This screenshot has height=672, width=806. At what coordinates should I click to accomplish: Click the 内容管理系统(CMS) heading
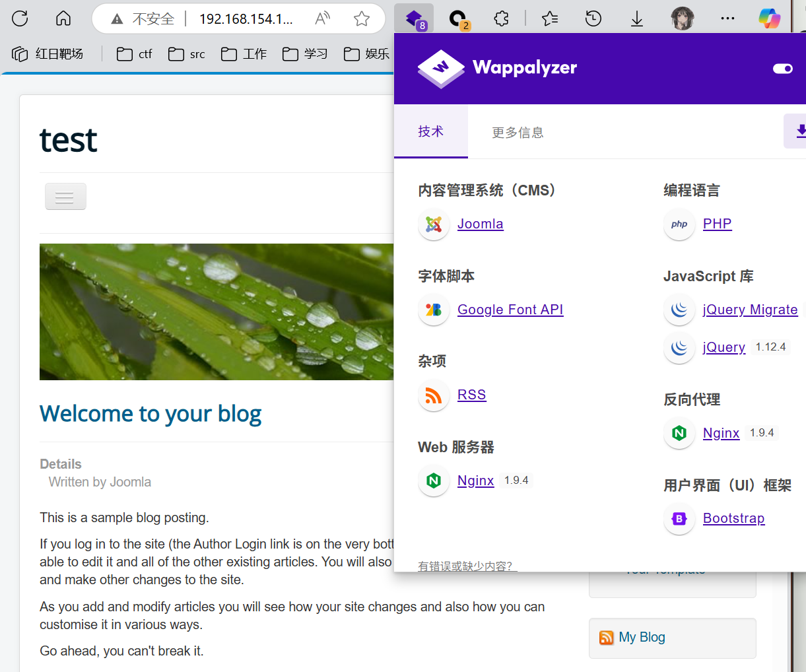[490, 191]
